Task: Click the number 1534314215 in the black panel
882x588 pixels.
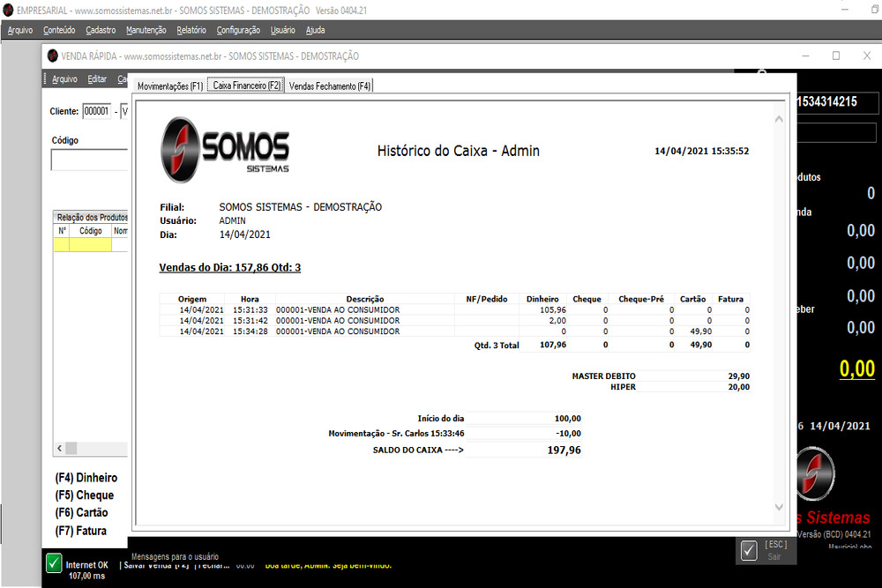Action: [827, 101]
